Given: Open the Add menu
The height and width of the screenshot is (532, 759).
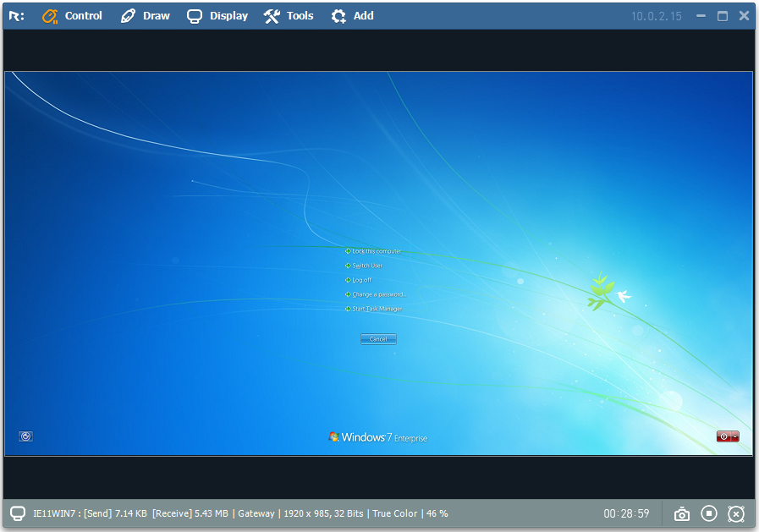Looking at the screenshot, I should pos(352,16).
